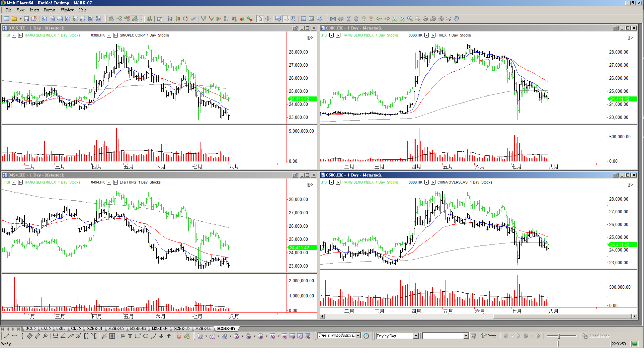Pick the ellipse drawing tool

click(146, 336)
